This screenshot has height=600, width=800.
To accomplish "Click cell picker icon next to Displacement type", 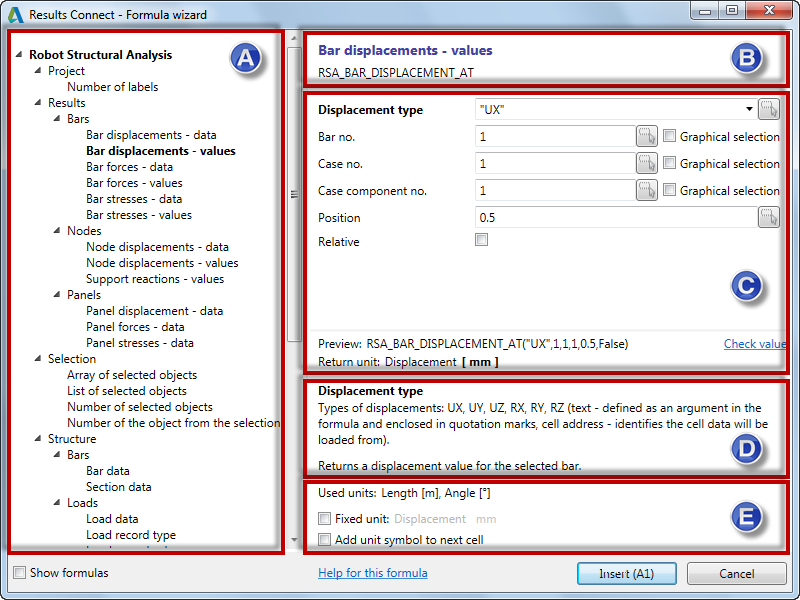I will 768,109.
